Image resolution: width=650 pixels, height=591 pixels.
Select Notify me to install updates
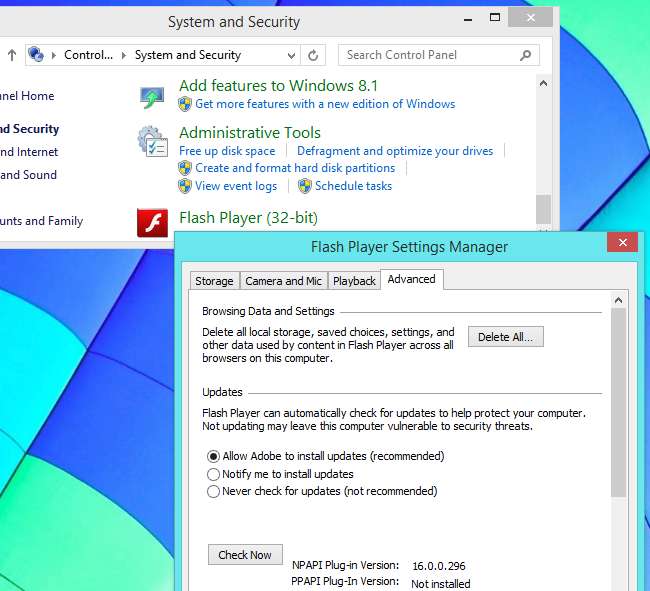tap(213, 474)
